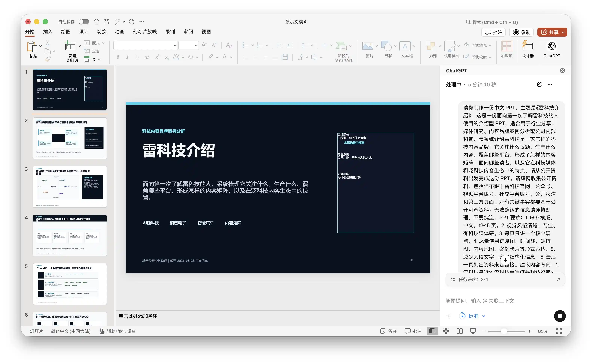592x364 pixels.
Task: Click the zoom in plus button
Action: point(529,331)
